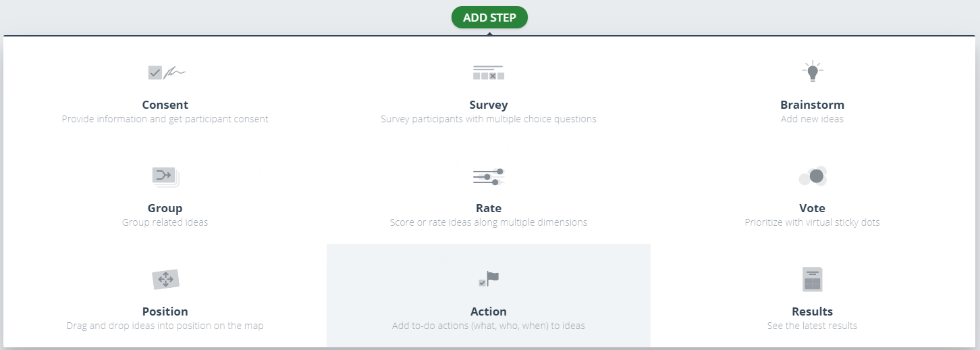Viewport: 980px width, 350px height.
Task: Choose the Rate step title
Action: [489, 208]
